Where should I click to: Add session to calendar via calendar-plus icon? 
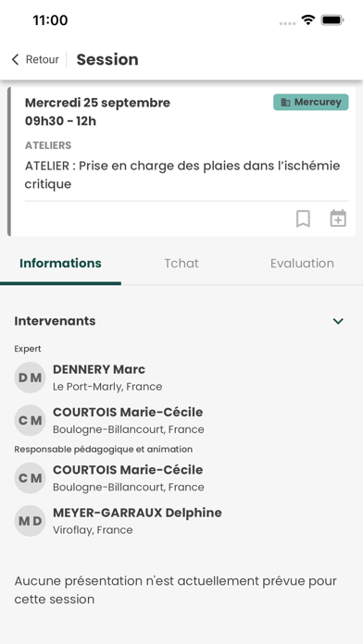(x=338, y=218)
